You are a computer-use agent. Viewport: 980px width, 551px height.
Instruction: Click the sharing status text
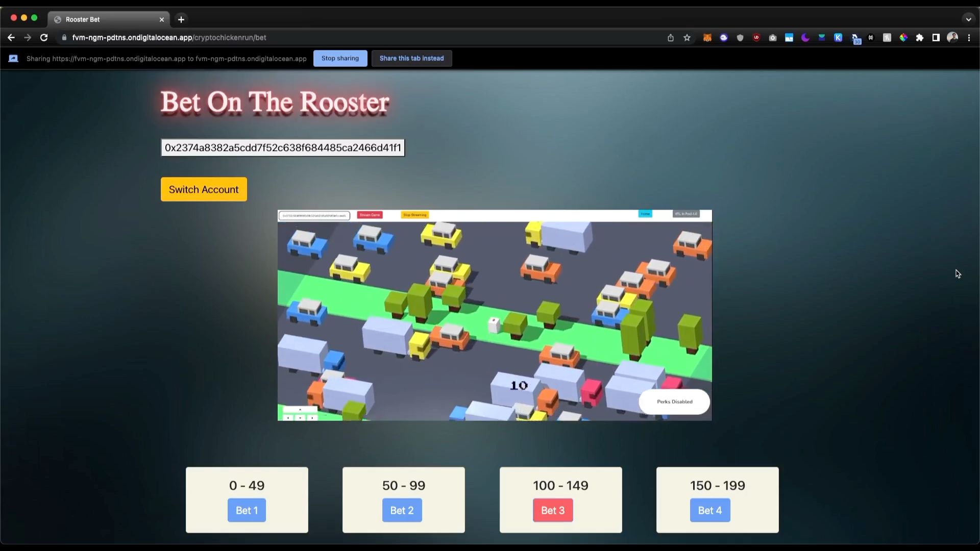pos(166,59)
